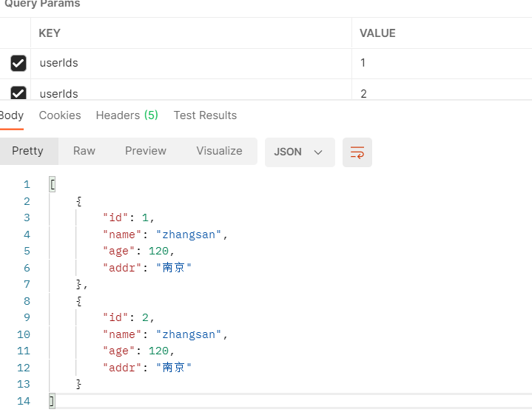Uncheck the second userIds parameter checkbox
Screen dimensions: 532x415
point(18,93)
